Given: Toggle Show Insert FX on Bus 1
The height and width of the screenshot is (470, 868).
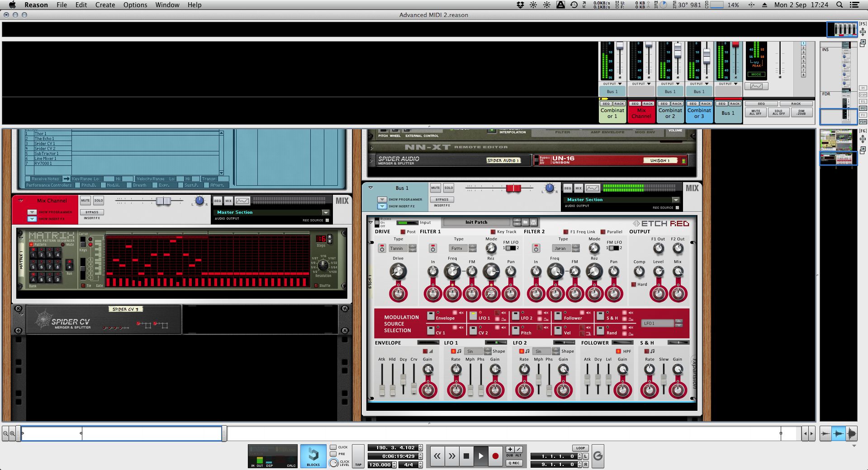Looking at the screenshot, I should (382, 206).
